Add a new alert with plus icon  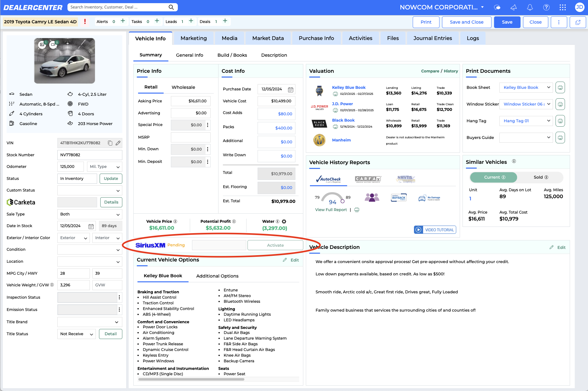click(123, 21)
